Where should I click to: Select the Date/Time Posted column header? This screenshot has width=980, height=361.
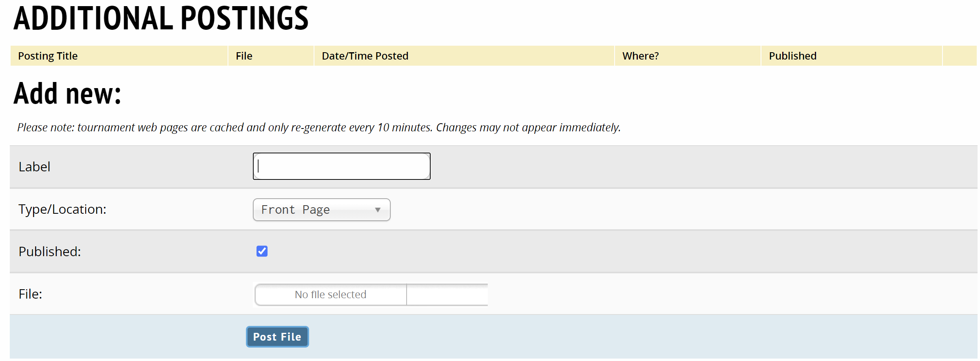(365, 56)
